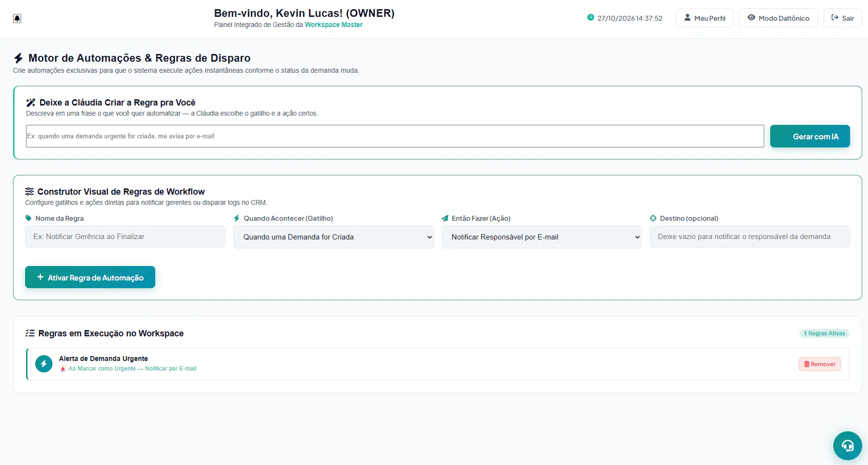Click the Sair logout button
The width and height of the screenshot is (868, 465).
click(842, 18)
